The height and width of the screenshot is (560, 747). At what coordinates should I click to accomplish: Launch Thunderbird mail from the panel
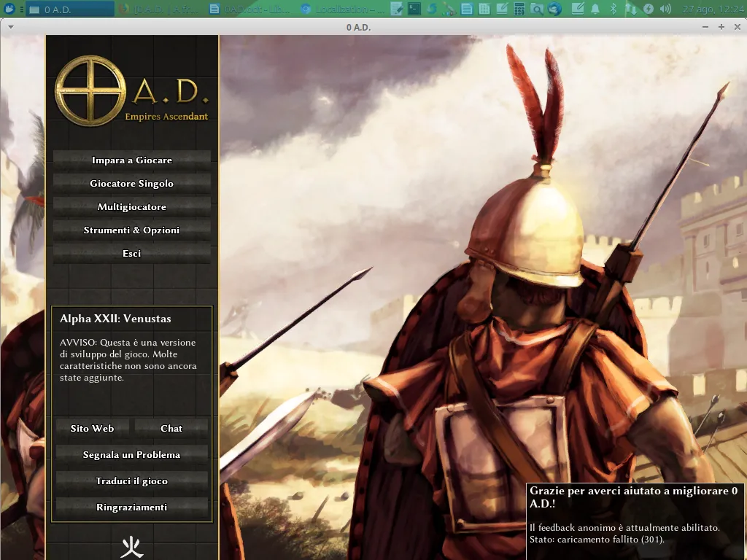(x=554, y=9)
